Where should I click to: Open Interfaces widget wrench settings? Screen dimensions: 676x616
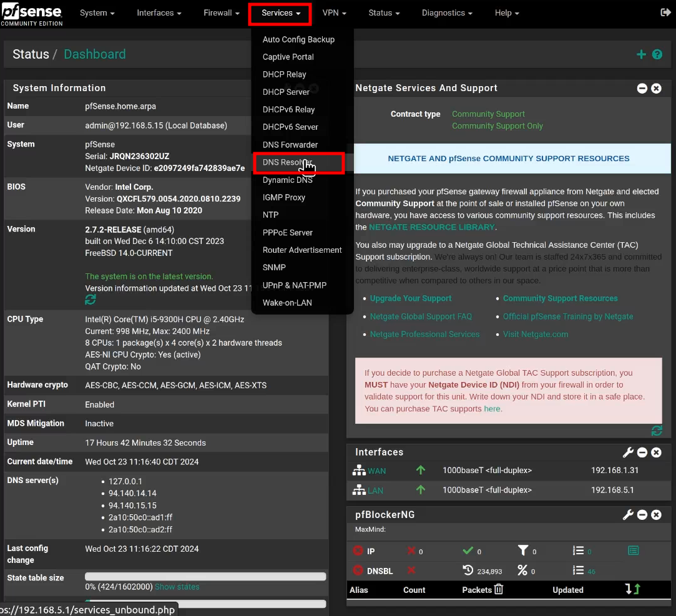628,452
